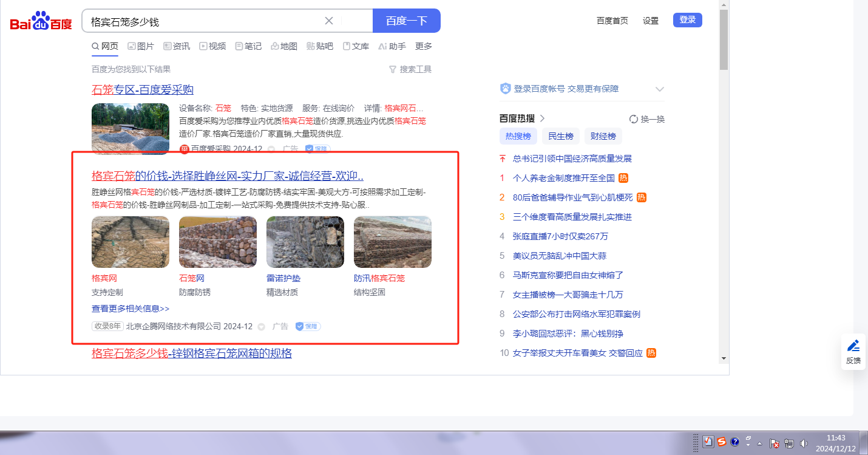
Task: Open the Sogou input method tray icon
Action: [x=722, y=442]
